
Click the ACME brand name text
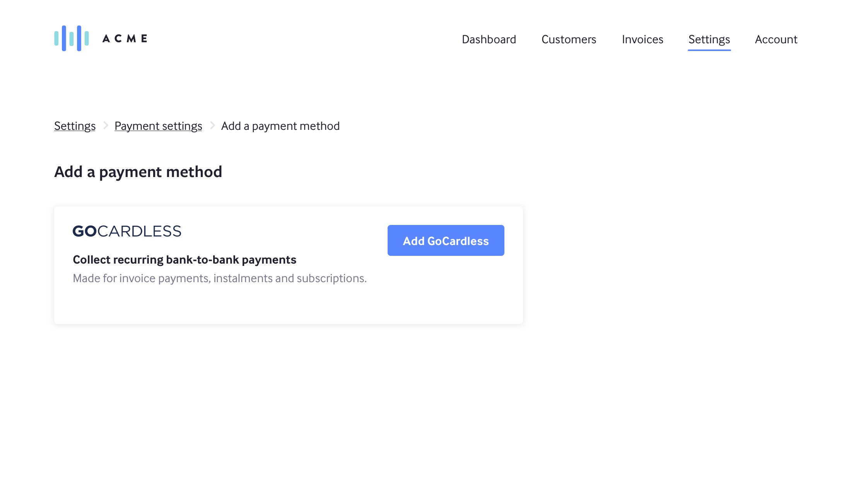click(125, 39)
